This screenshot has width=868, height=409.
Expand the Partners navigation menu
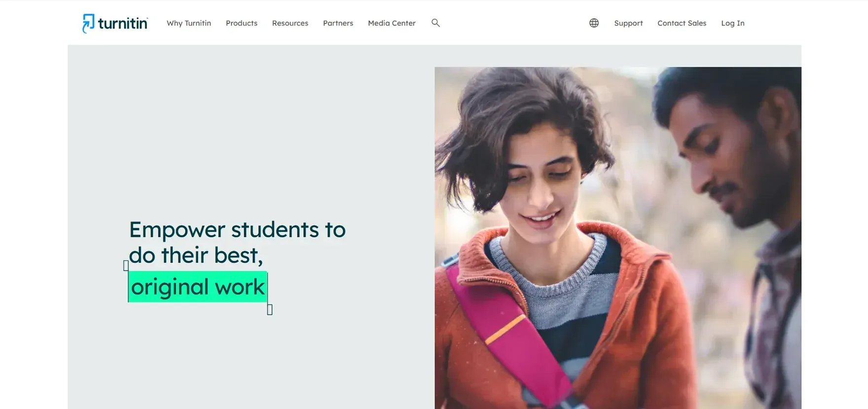coord(338,23)
